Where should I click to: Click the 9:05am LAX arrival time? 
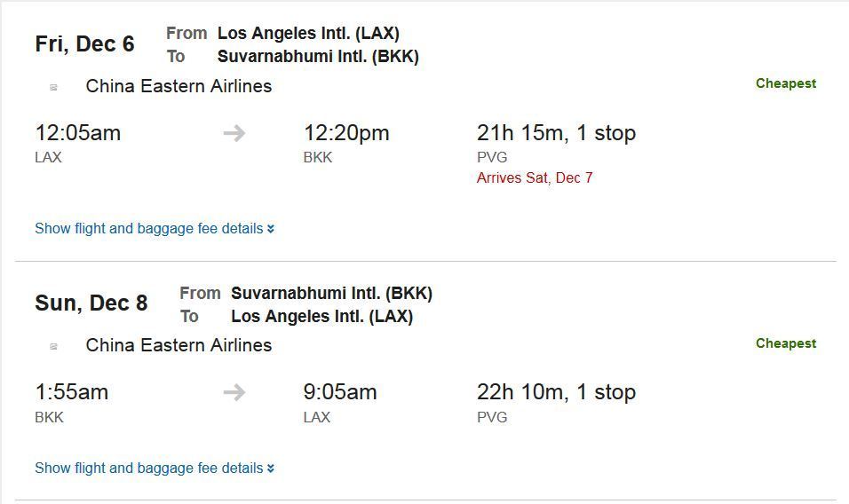[340, 392]
